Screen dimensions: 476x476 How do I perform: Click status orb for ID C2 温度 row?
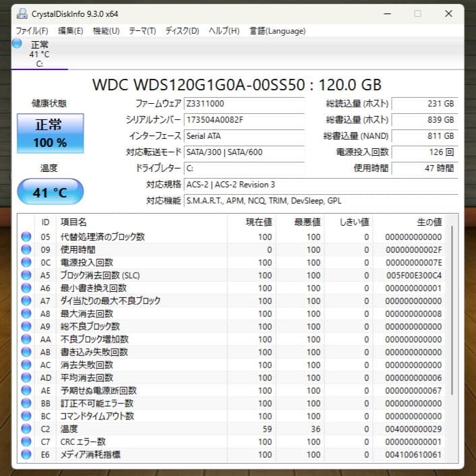26,429
